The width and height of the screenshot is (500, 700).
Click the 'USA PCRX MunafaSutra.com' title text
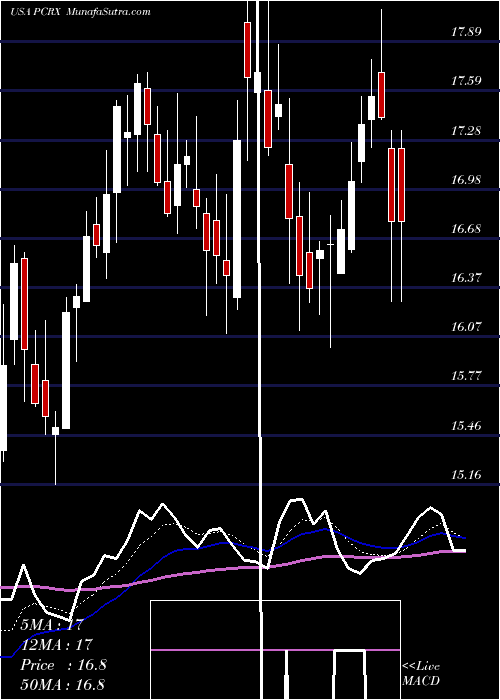pyautogui.click(x=80, y=12)
